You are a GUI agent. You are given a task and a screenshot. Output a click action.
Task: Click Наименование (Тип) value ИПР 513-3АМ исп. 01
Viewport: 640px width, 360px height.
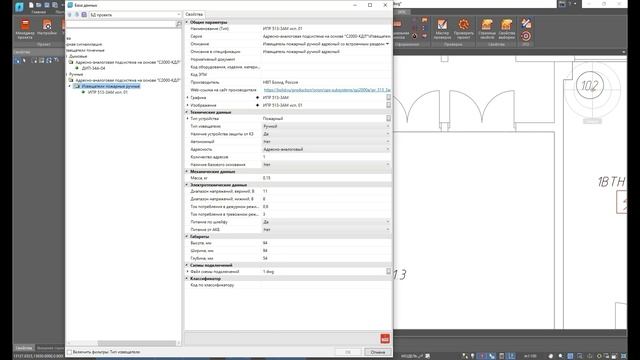pos(326,29)
